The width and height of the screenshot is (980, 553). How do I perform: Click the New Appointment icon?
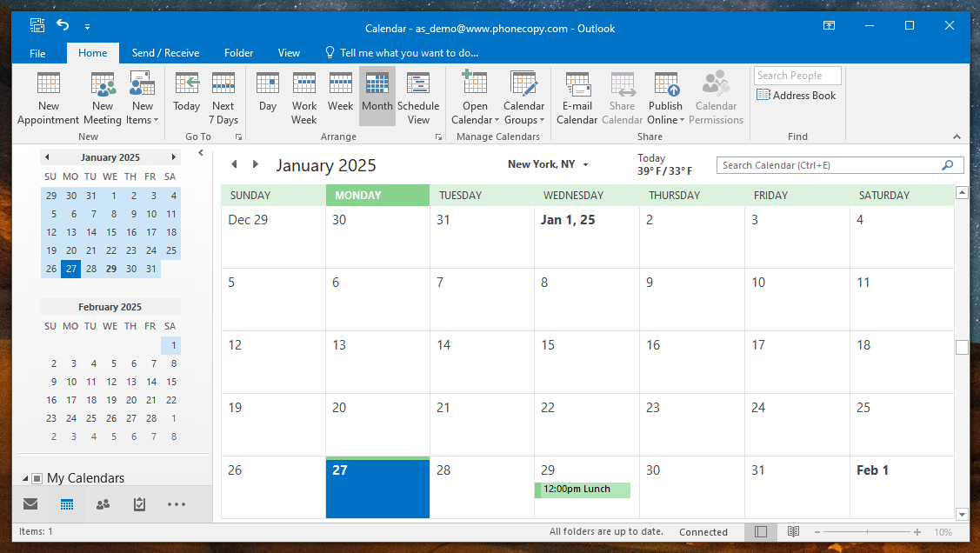[x=49, y=84]
